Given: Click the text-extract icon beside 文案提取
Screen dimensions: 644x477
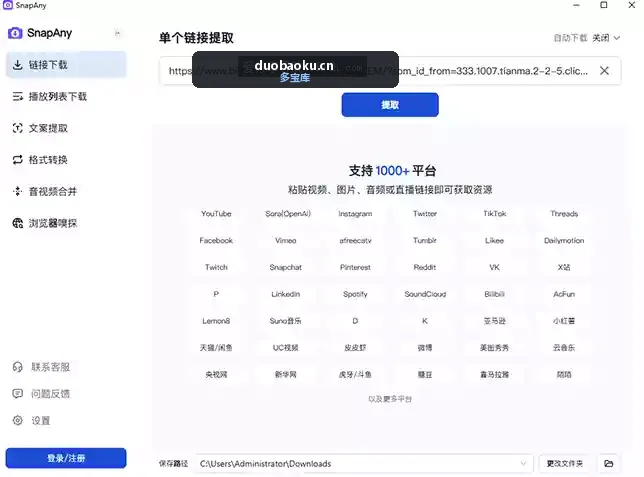Looking at the screenshot, I should [x=18, y=128].
